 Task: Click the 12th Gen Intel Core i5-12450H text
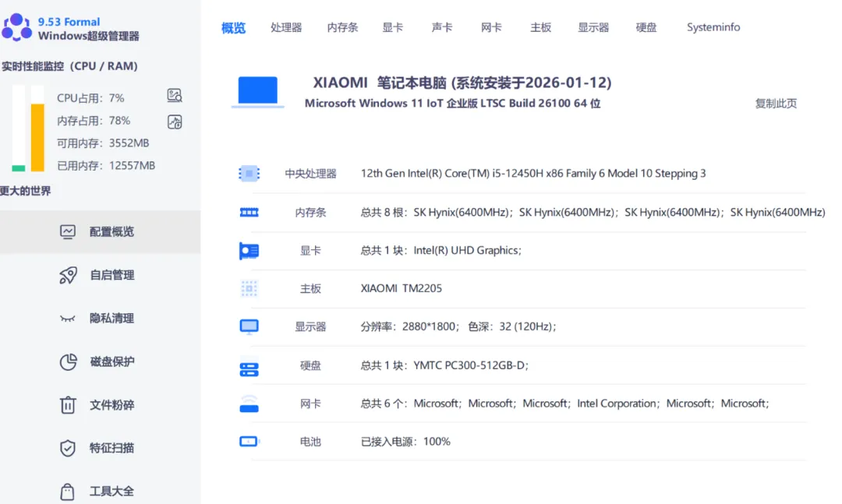[x=533, y=174]
